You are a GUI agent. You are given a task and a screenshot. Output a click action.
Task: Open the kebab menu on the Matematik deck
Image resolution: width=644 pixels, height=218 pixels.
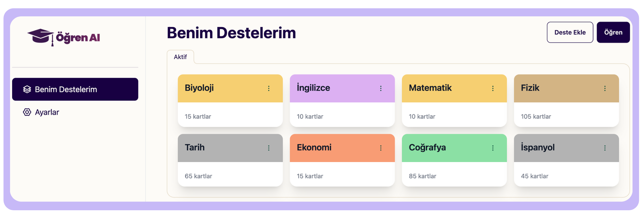pos(493,88)
